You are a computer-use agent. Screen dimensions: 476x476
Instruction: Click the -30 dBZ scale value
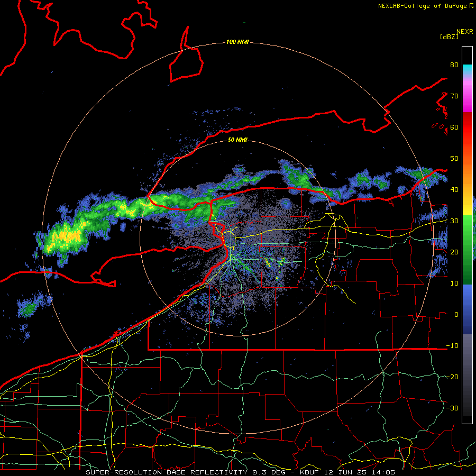click(452, 408)
